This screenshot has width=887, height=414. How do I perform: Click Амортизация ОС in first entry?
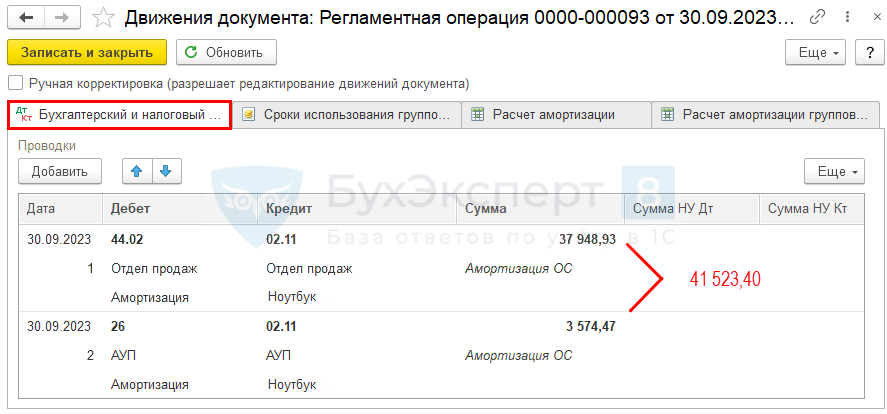click(519, 269)
